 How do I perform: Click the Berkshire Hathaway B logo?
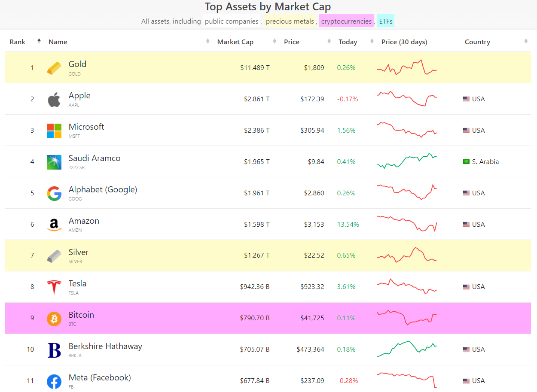click(x=54, y=350)
